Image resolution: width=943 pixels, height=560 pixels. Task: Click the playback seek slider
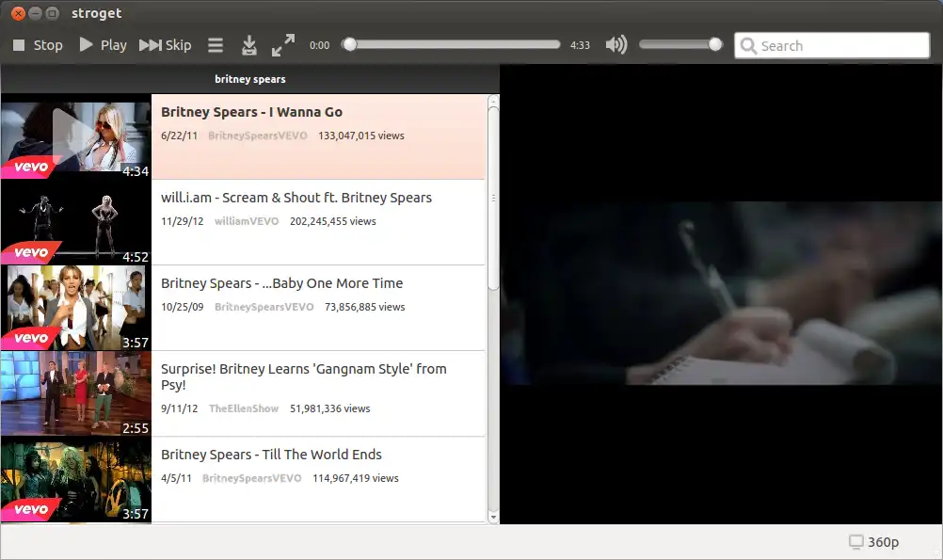pyautogui.click(x=451, y=44)
